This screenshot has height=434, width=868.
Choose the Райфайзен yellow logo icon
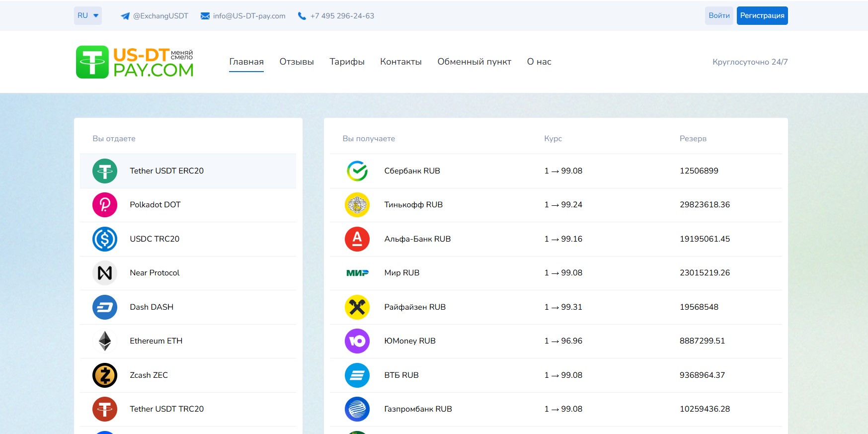pyautogui.click(x=357, y=307)
